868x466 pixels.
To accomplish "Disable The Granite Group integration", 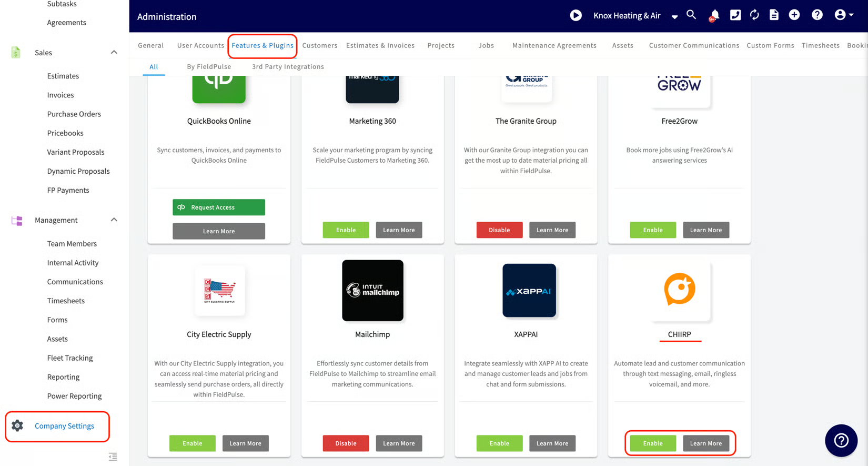I will click(x=499, y=230).
